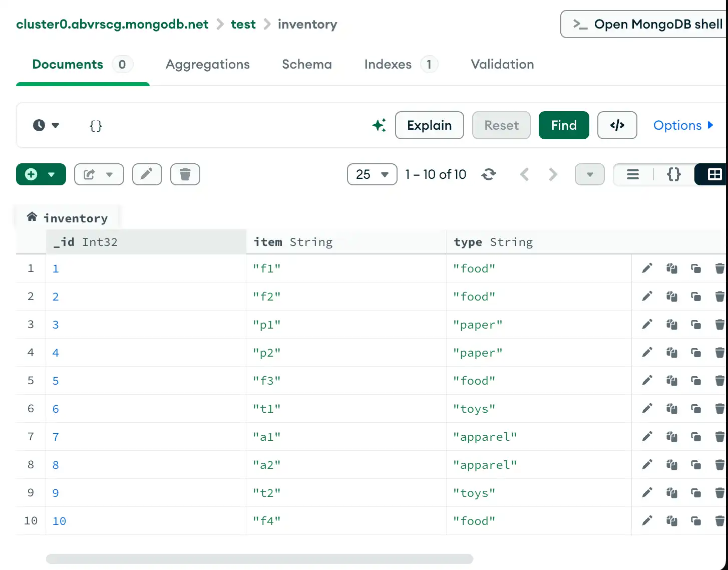Viewport: 728px width, 570px height.
Task: Delete the "f4" document
Action: (720, 520)
